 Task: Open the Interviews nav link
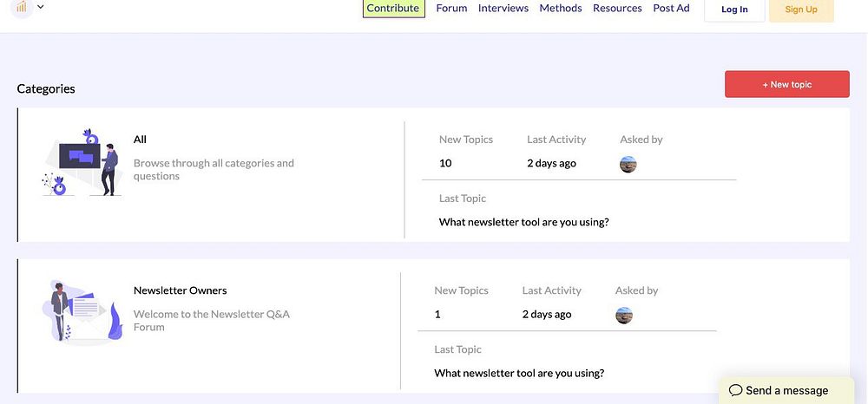(x=503, y=9)
